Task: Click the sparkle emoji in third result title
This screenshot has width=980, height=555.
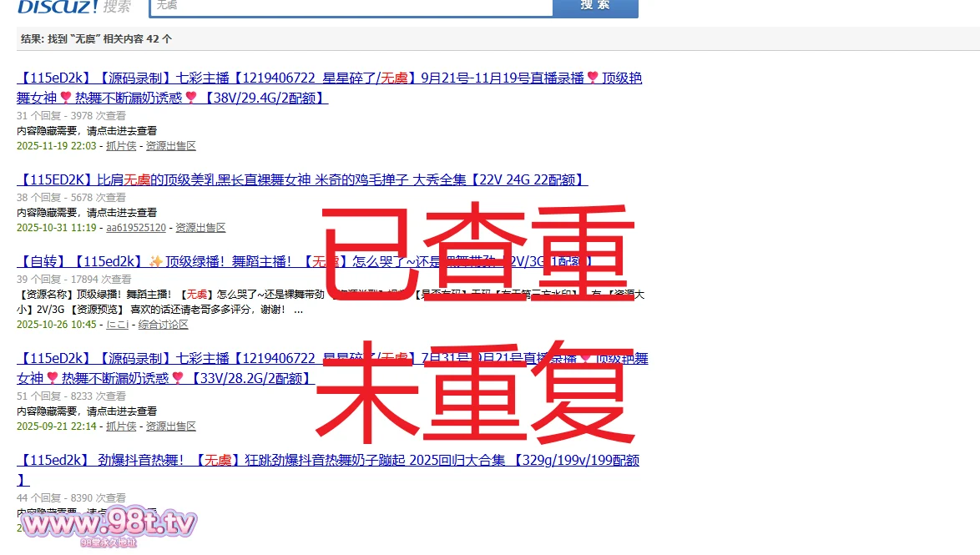Action: tap(155, 261)
